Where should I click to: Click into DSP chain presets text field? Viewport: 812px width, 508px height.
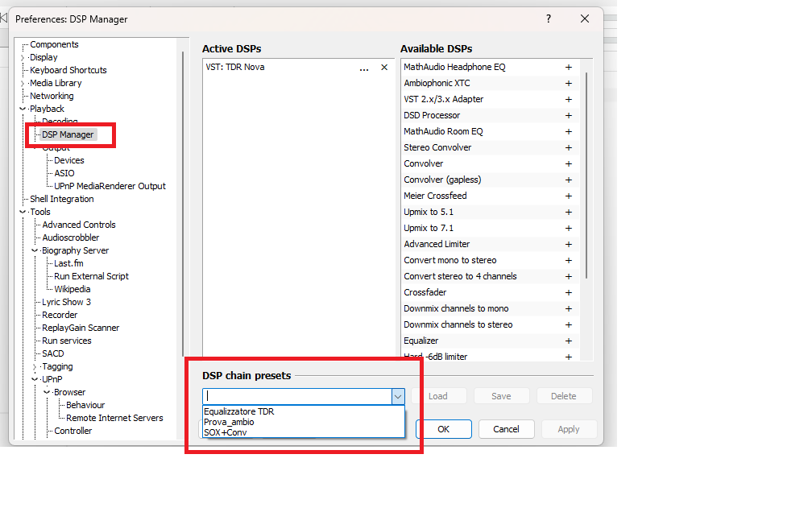point(298,396)
